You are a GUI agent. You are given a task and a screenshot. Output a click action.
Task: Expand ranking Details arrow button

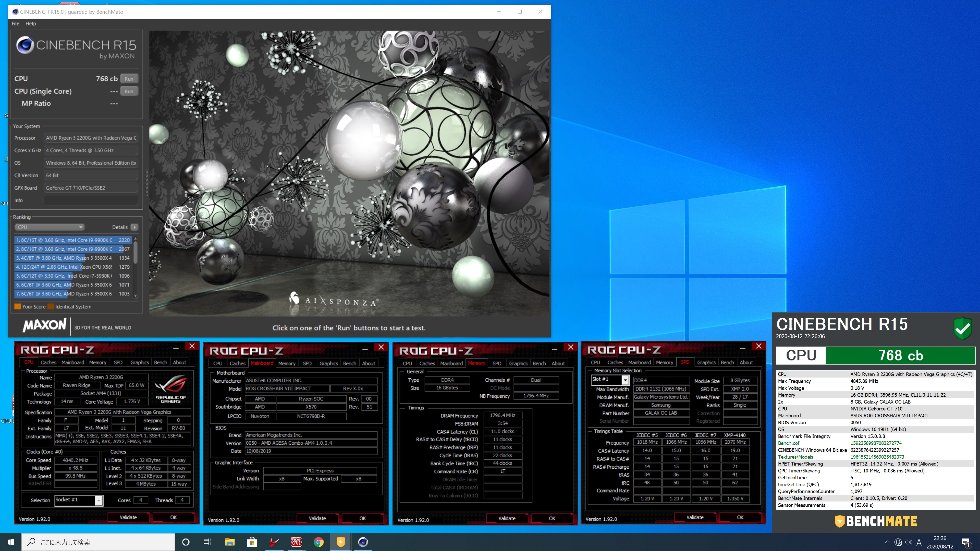click(x=134, y=227)
